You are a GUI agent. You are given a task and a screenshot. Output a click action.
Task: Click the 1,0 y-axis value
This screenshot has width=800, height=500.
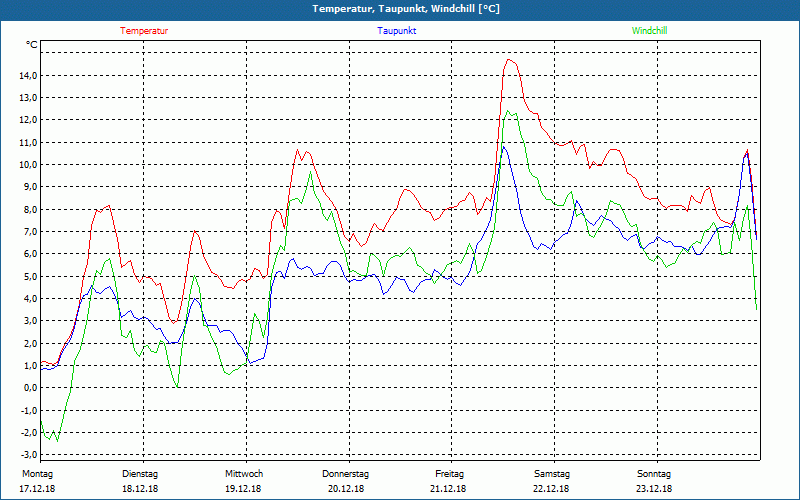[x=31, y=365]
